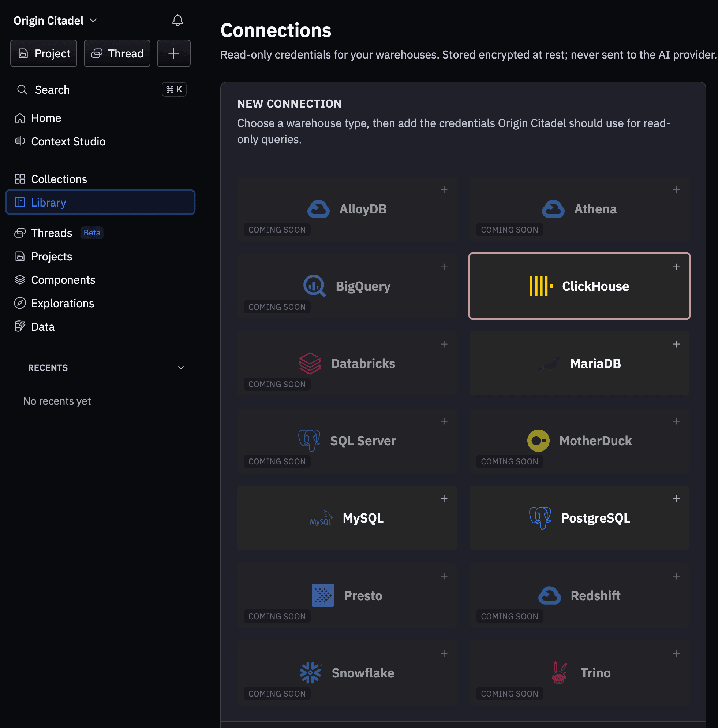718x728 pixels.
Task: Choose the MySQL warehouse card
Action: tap(347, 518)
